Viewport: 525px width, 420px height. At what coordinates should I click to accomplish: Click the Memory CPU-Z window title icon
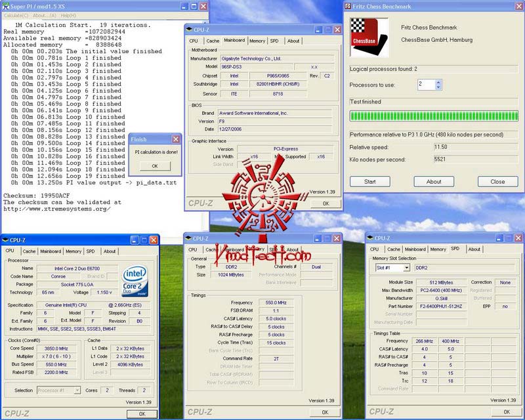tap(188, 238)
